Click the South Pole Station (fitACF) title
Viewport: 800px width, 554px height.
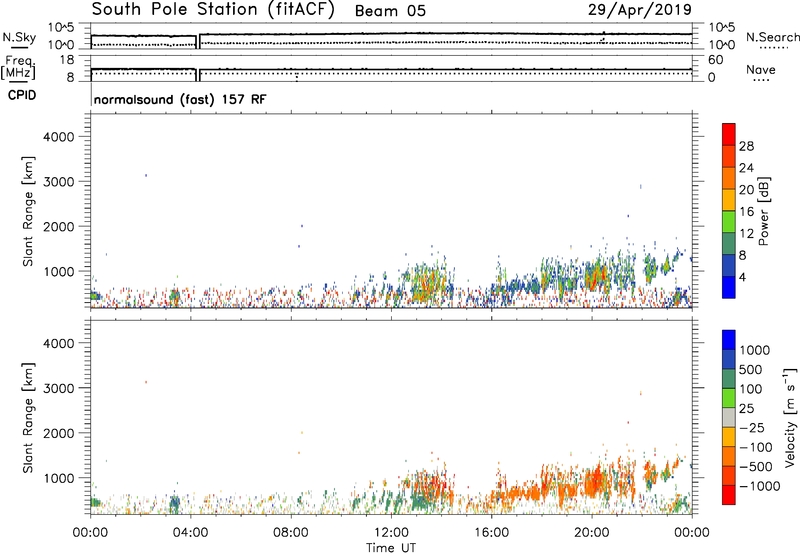click(x=213, y=9)
